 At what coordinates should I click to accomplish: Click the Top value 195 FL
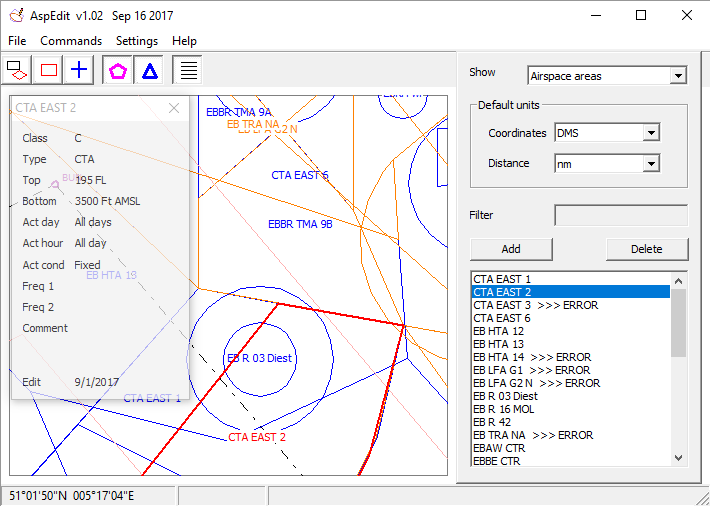(91, 180)
